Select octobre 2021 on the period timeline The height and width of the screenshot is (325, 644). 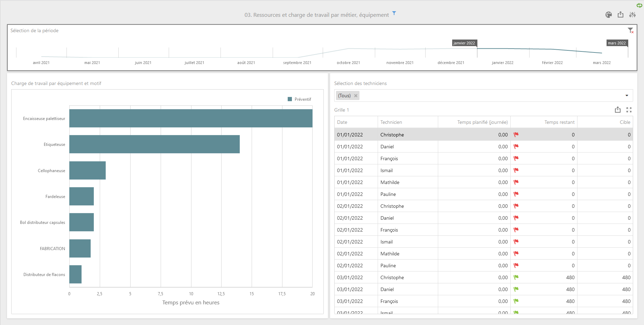point(348,63)
